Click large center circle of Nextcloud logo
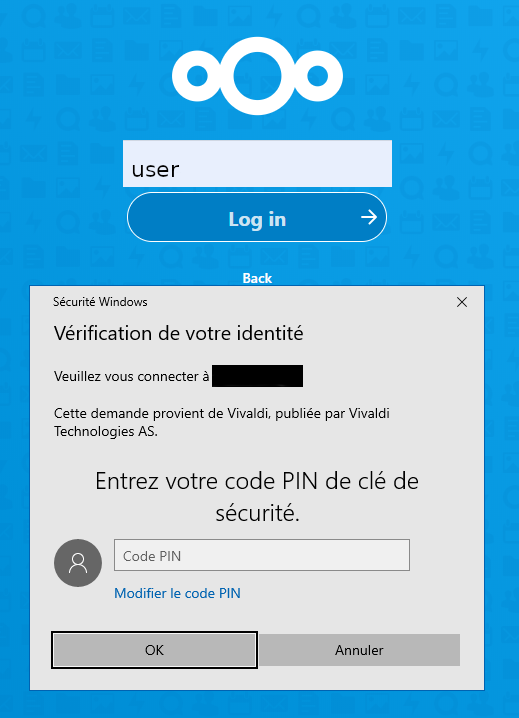The image size is (519, 718). click(x=257, y=76)
